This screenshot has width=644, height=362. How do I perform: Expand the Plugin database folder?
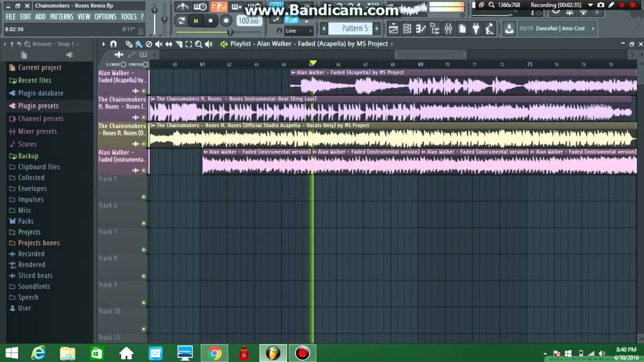[36, 93]
